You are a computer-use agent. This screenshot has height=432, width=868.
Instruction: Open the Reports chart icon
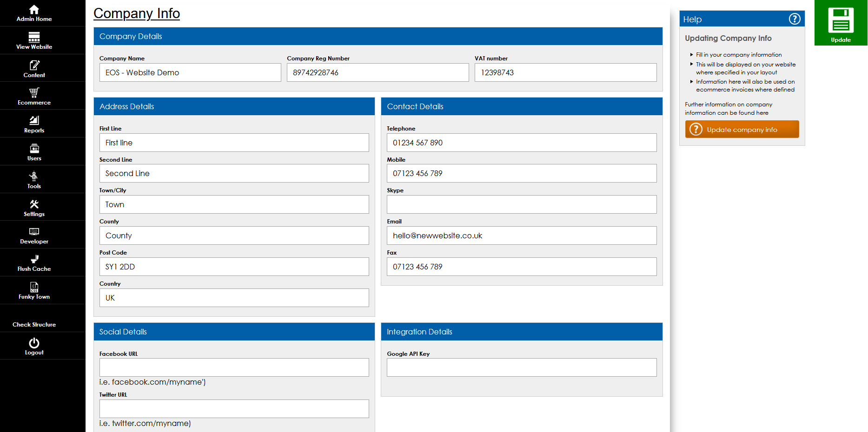tap(34, 120)
